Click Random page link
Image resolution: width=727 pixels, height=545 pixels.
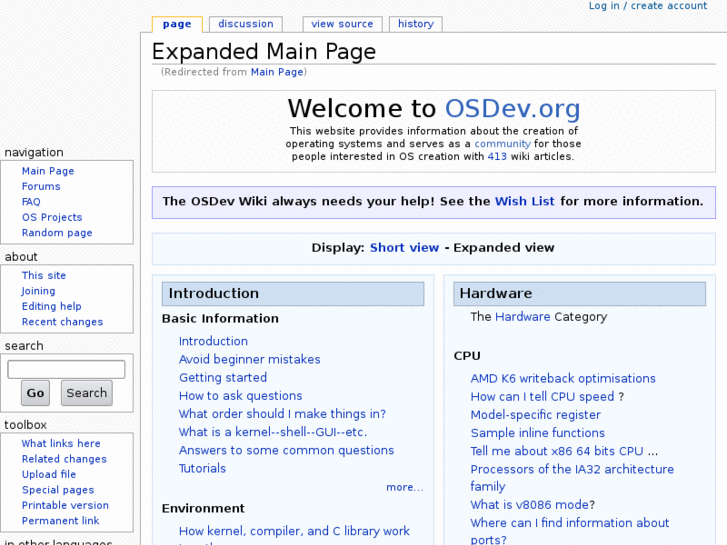(57, 233)
